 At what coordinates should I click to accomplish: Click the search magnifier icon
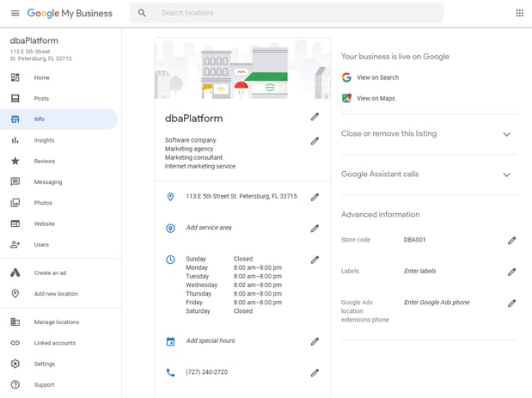[x=142, y=13]
